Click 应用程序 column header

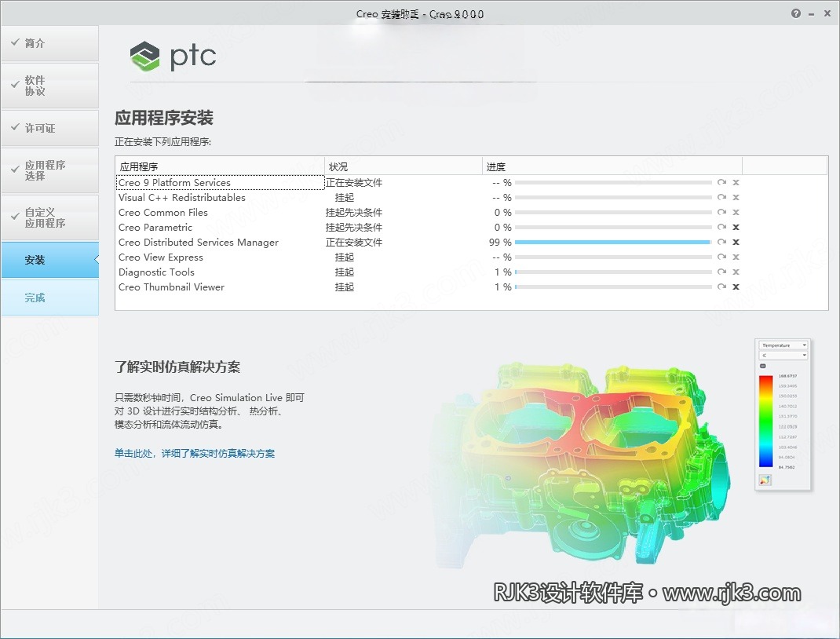220,166
